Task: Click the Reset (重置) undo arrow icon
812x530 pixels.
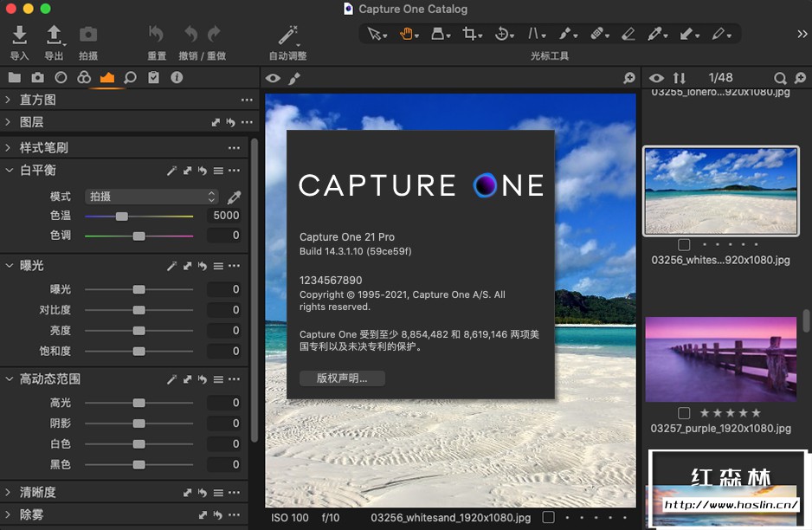Action: click(x=157, y=35)
